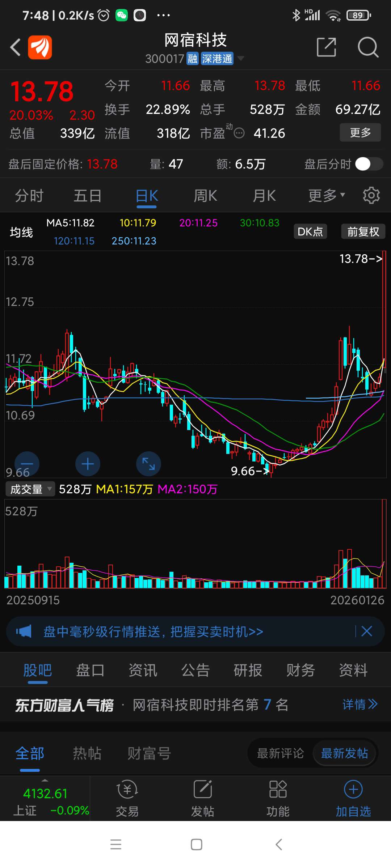Open 详情 popularity ranking link
391x868 pixels.
pos(360,704)
